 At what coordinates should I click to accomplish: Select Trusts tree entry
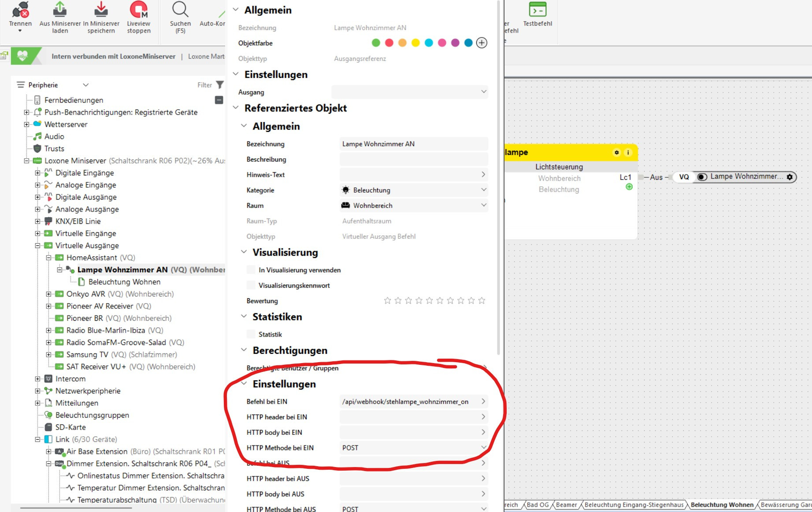[x=54, y=148]
